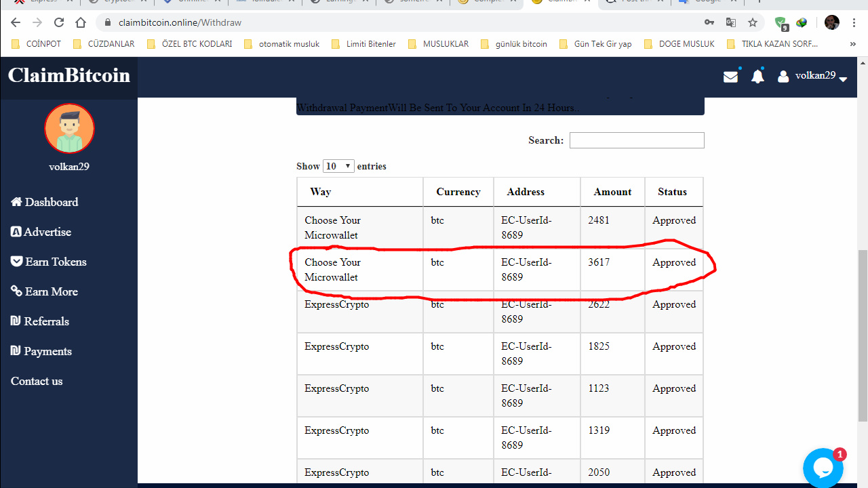Select the amount 3617 cell
868x488 pixels.
pos(612,270)
